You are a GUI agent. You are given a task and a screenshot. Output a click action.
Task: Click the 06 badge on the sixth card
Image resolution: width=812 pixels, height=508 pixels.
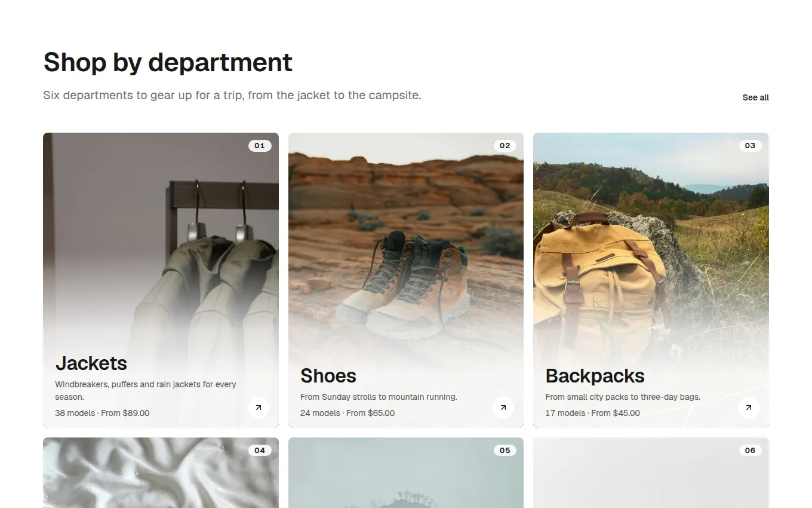point(750,451)
